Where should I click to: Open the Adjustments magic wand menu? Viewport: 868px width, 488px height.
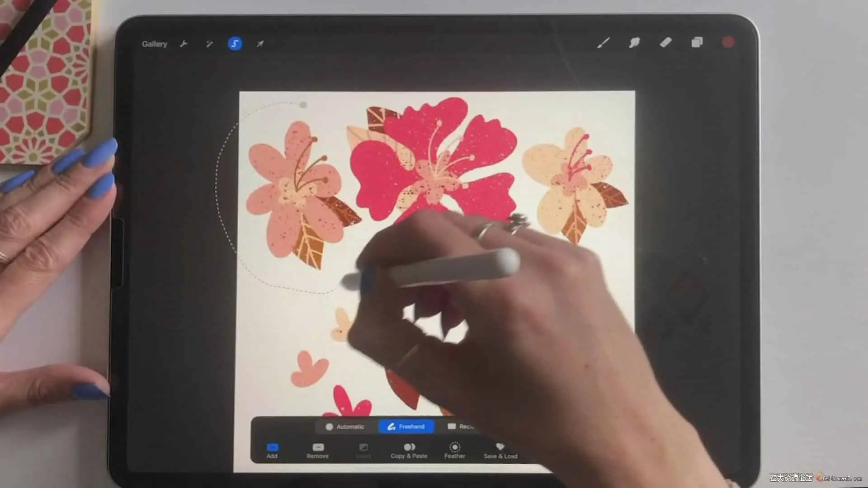click(209, 44)
